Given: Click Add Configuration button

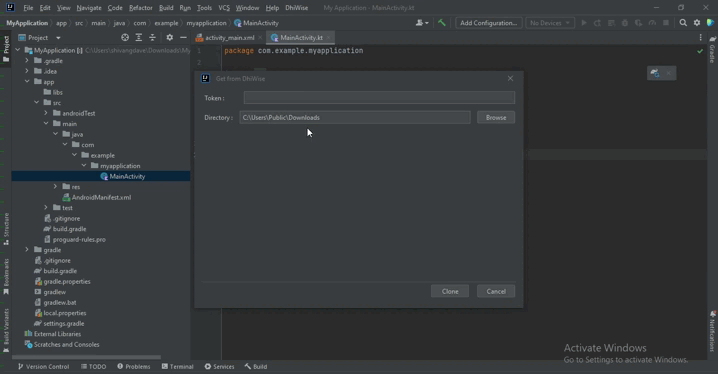Looking at the screenshot, I should (x=489, y=23).
